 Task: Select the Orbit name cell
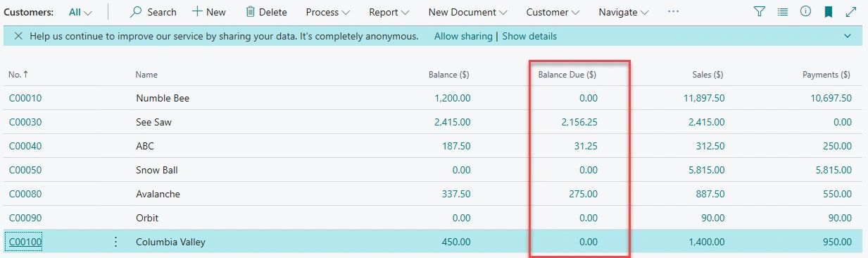pyautogui.click(x=147, y=218)
